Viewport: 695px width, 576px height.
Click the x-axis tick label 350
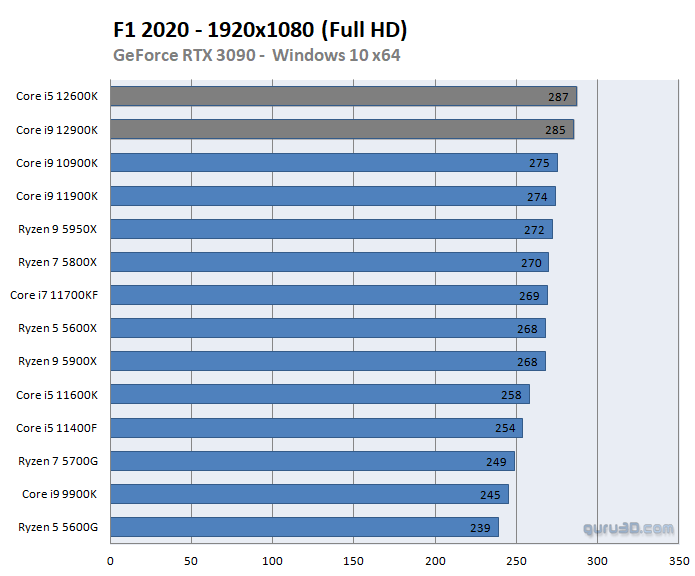click(679, 561)
